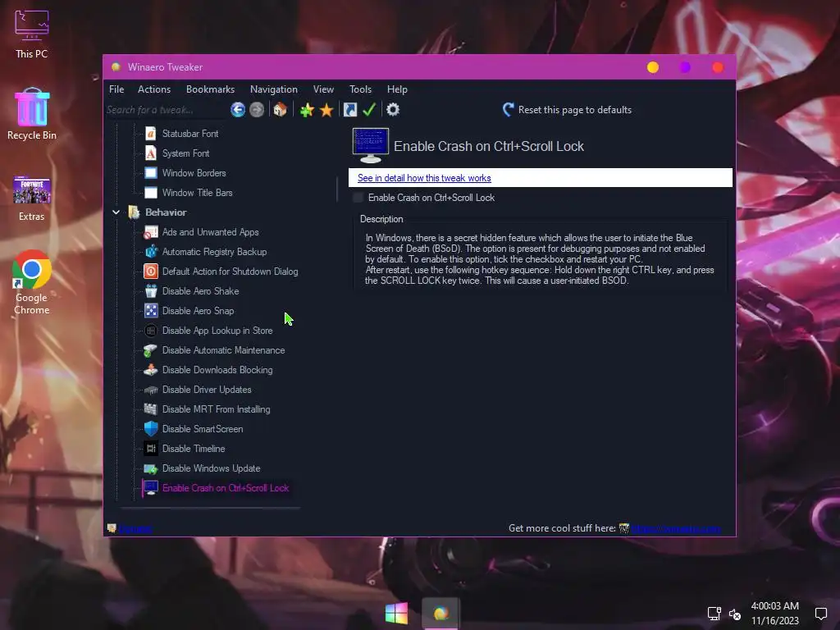840x630 pixels.
Task: Open the Recycle Bin desktop icon
Action: click(x=32, y=114)
